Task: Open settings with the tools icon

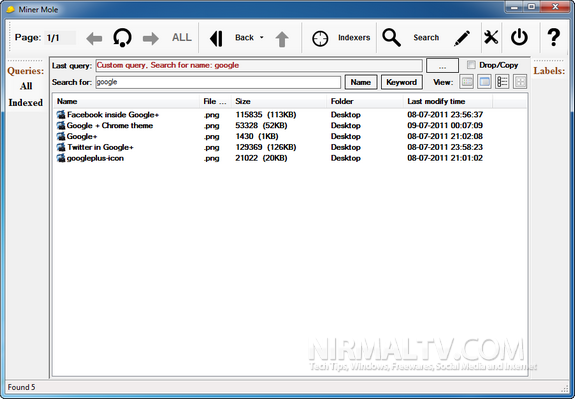Action: click(x=491, y=37)
